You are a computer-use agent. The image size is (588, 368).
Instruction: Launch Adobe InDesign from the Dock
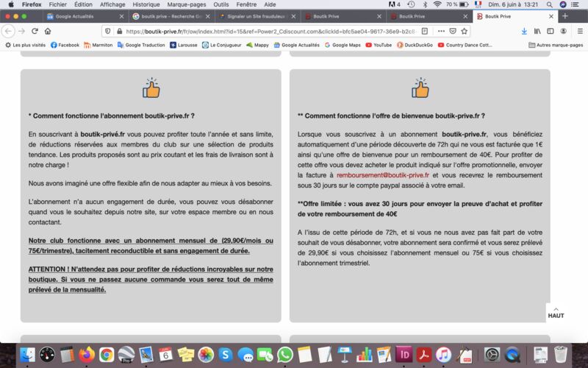[x=404, y=355]
